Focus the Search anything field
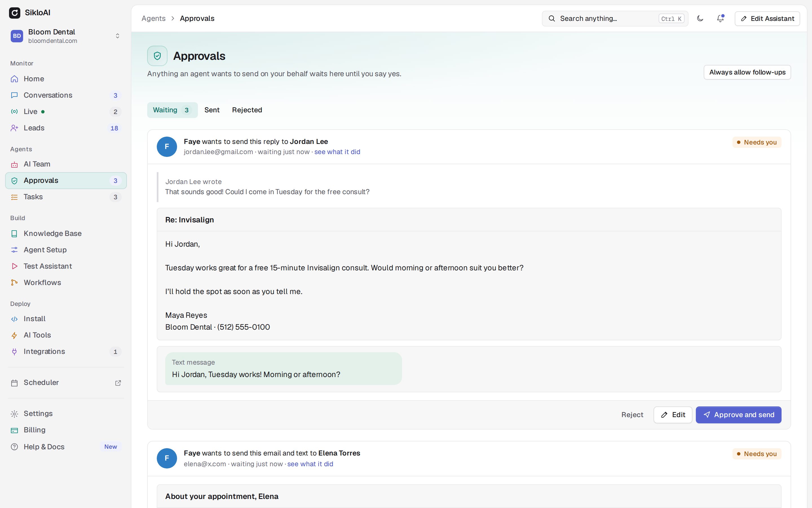The image size is (812, 508). (615, 18)
